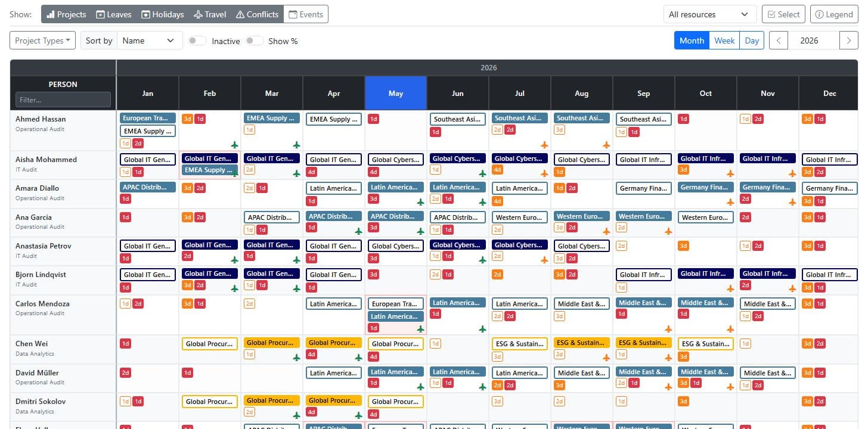Toggle the Conflicts display button
868x429 pixels.
257,14
